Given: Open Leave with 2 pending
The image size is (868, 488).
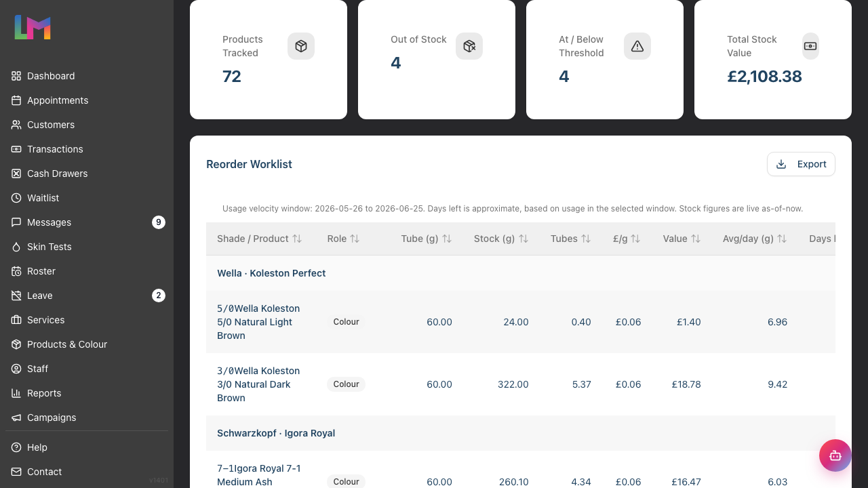Looking at the screenshot, I should click(87, 296).
